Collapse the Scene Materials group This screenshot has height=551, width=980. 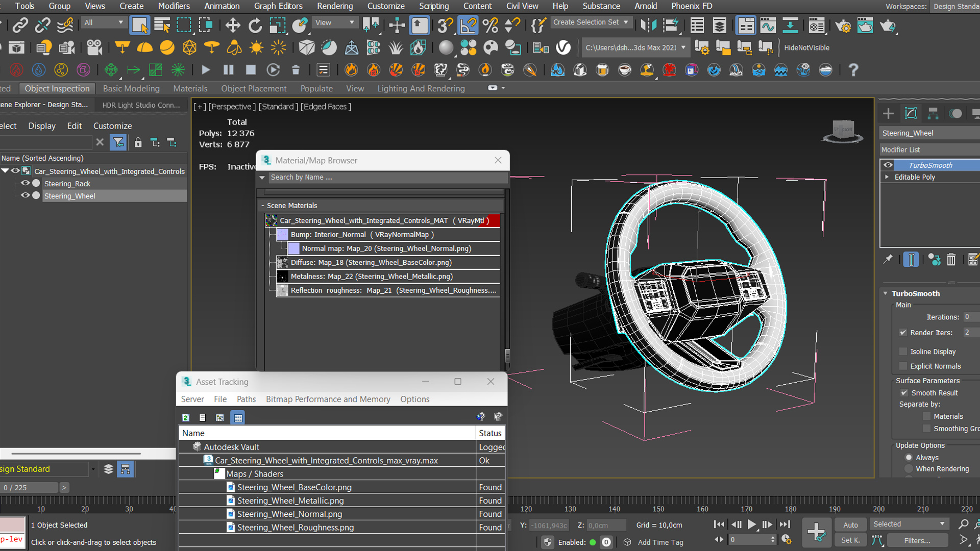(x=263, y=206)
